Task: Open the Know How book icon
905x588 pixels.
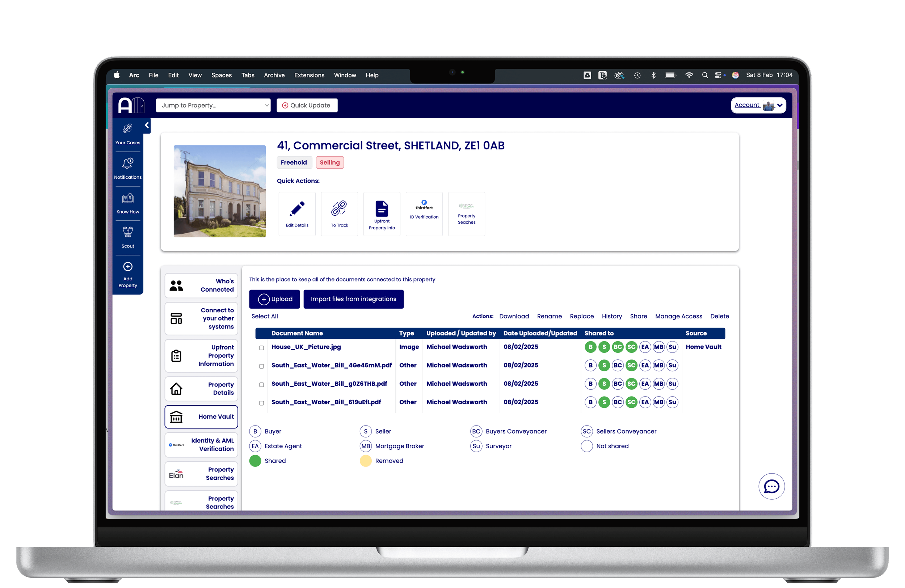Action: click(x=128, y=198)
